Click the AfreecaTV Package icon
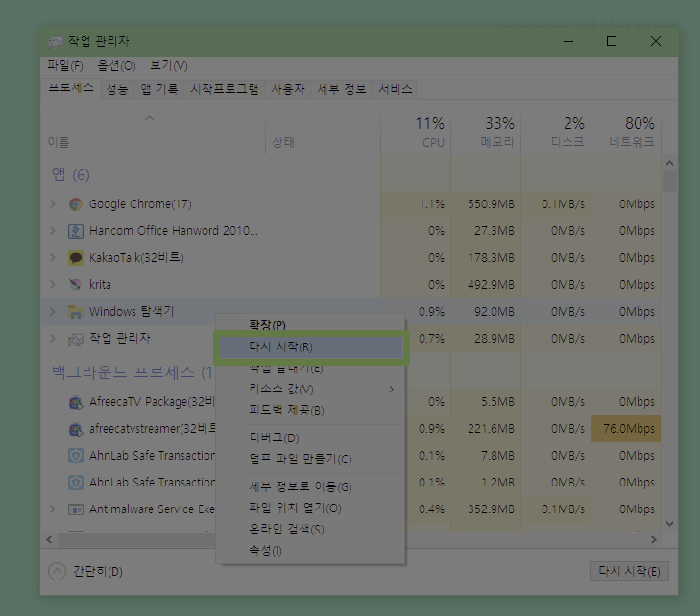The height and width of the screenshot is (616, 700). click(x=76, y=402)
